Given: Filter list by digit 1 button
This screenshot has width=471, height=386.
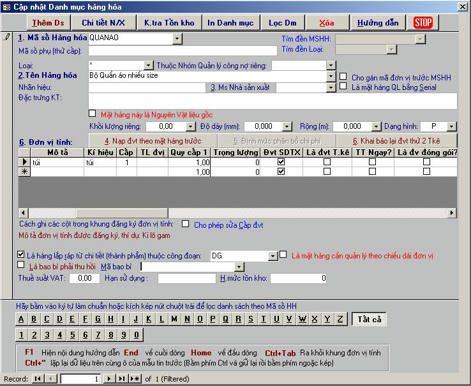Looking at the screenshot, I should [21, 335].
